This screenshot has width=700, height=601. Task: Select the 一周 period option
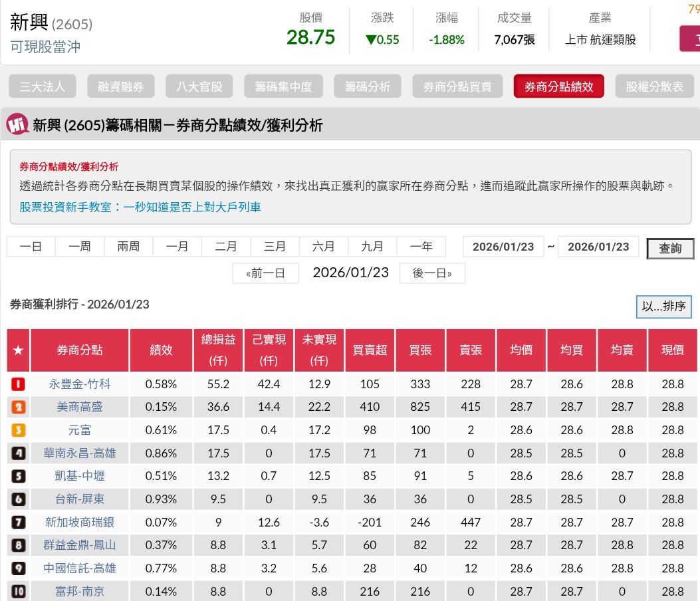point(80,247)
